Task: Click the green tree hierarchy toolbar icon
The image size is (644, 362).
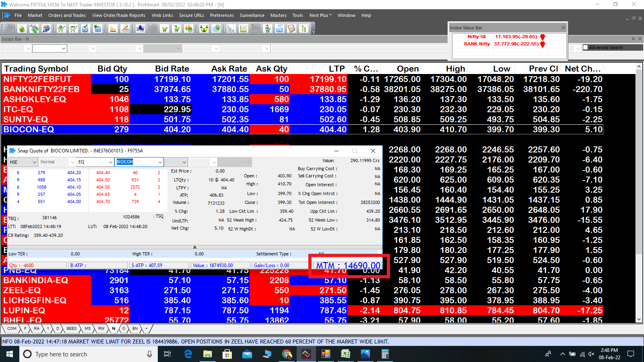Action: 304,29
